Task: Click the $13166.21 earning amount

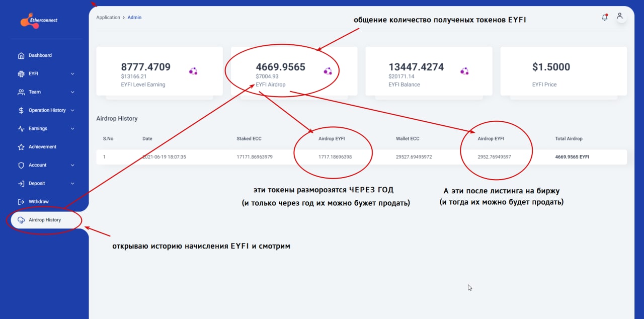Action: (134, 76)
